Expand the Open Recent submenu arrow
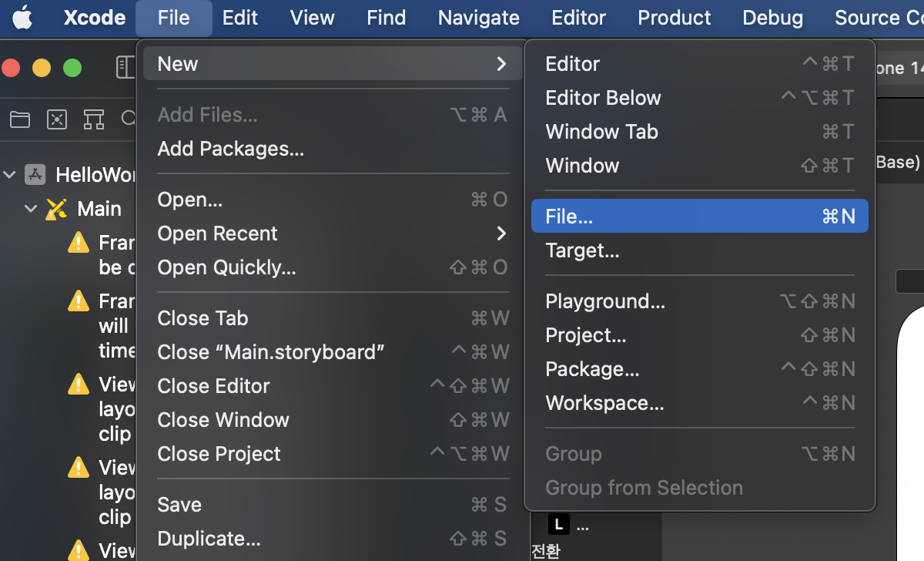Image resolution: width=924 pixels, height=561 pixels. (501, 233)
